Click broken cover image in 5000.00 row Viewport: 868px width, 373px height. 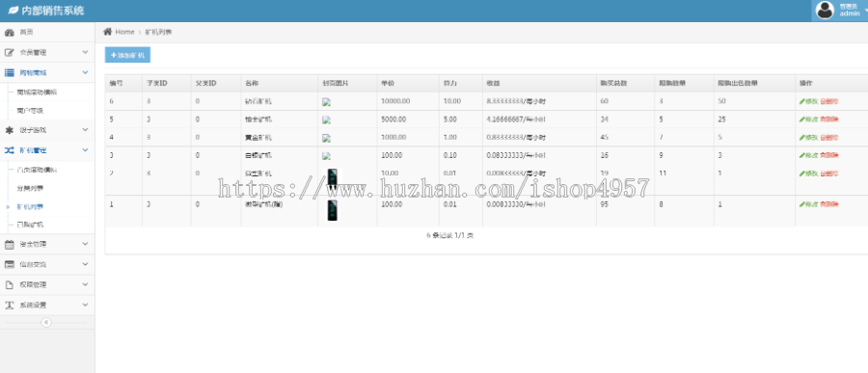[327, 120]
